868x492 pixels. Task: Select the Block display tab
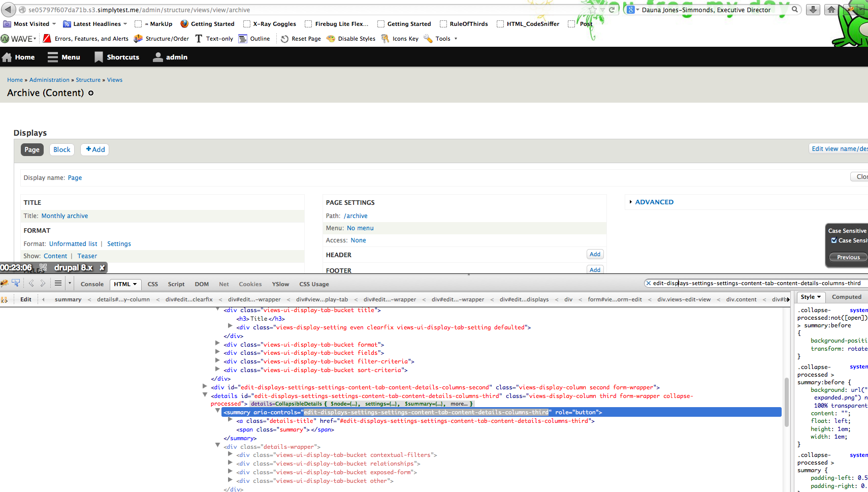pyautogui.click(x=62, y=149)
